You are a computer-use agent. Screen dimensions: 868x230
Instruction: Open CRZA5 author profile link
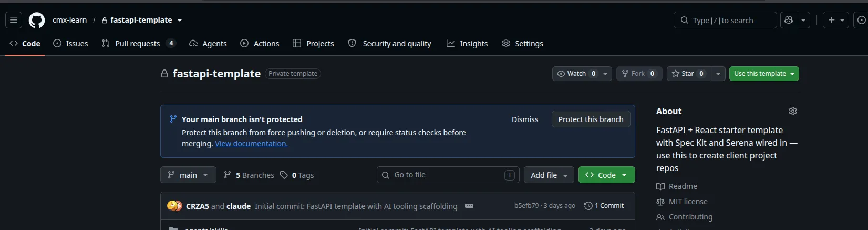(198, 206)
